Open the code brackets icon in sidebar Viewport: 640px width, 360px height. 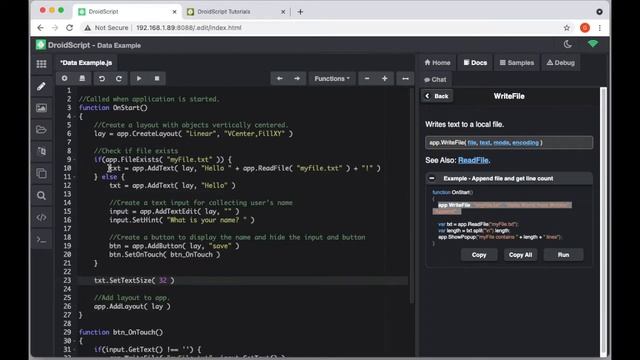[x=41, y=218]
